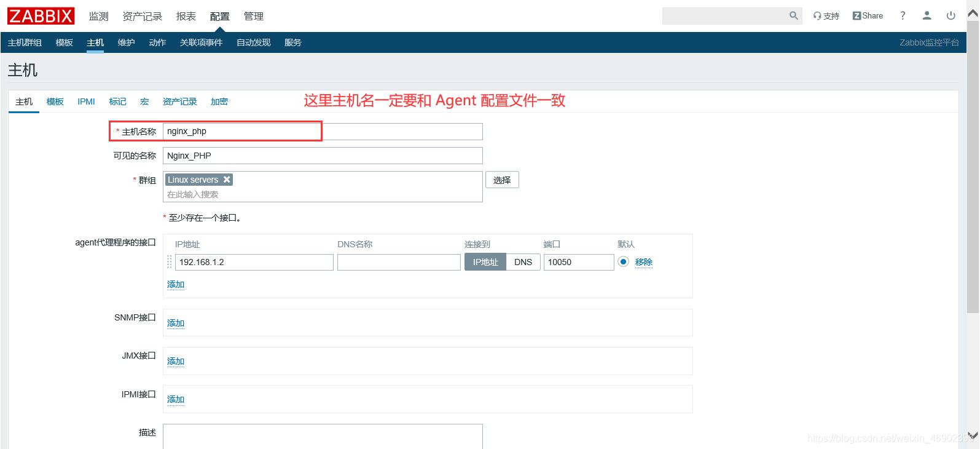Screen dimensions: 980x449
Task: Click the 选择 group select button
Action: point(502,180)
